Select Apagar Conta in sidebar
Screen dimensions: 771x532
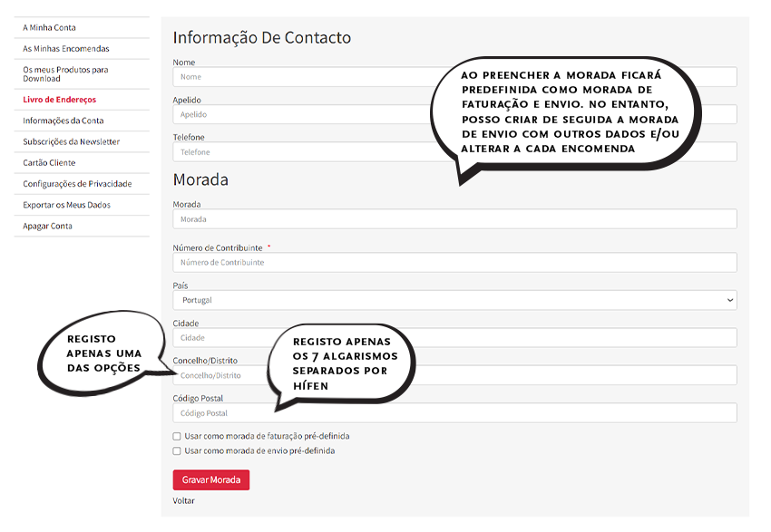coord(47,226)
